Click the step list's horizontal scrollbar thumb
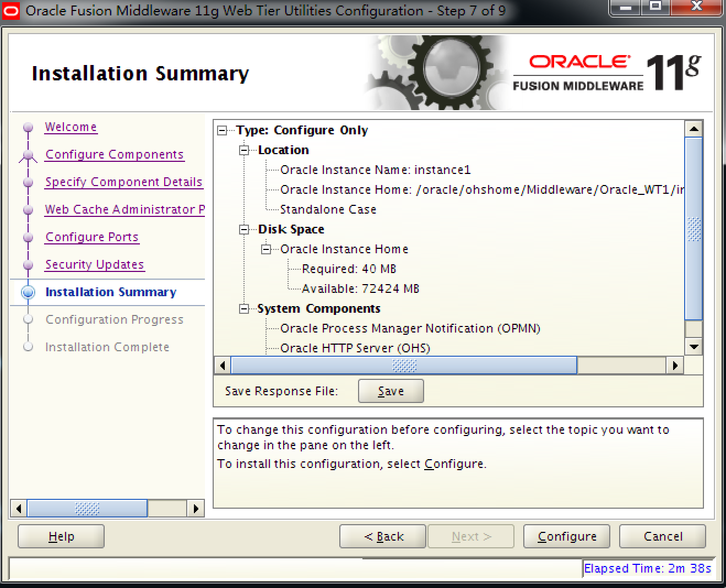The image size is (726, 588). pos(87,508)
